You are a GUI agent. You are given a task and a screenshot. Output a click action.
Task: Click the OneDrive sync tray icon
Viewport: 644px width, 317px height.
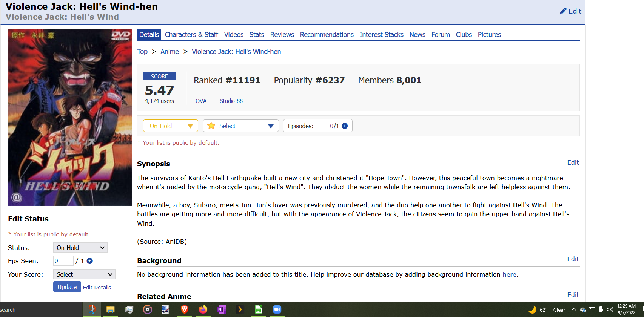click(583, 310)
